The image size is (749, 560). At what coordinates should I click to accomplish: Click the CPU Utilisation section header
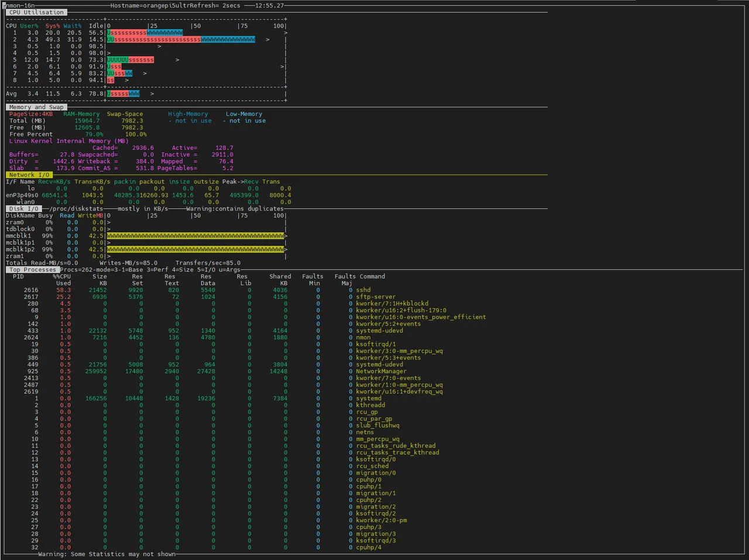[36, 12]
